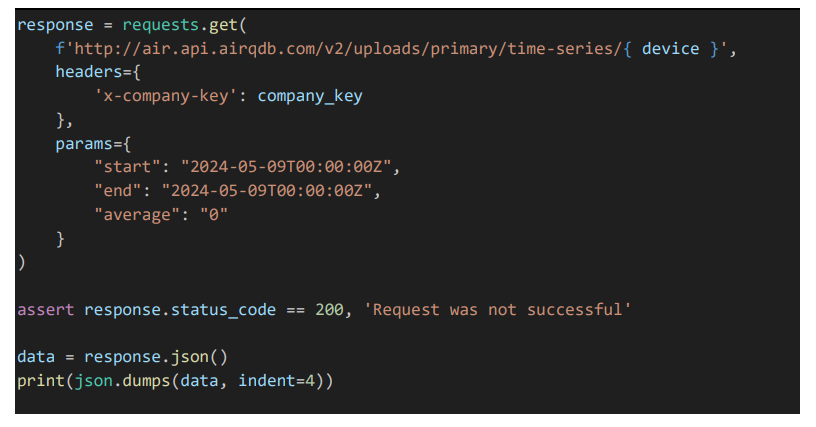
Task: Select the device placeholder inside the URL
Action: (x=670, y=48)
